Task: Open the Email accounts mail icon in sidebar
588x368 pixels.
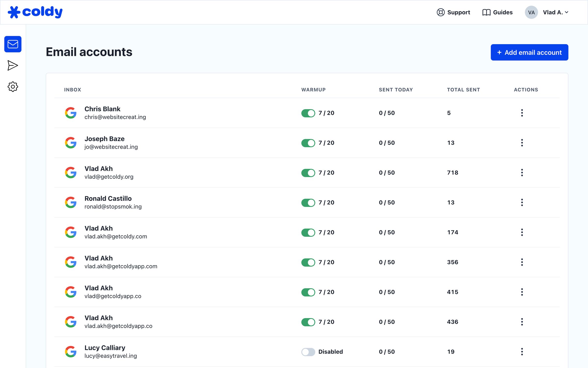Action: click(13, 44)
